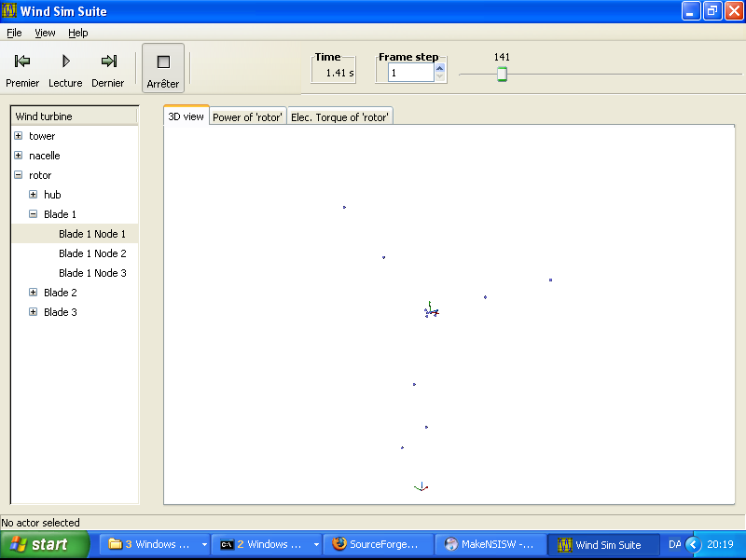Collapse the rotor tree node
Image resolution: width=746 pixels, height=560 pixels.
pyautogui.click(x=19, y=175)
